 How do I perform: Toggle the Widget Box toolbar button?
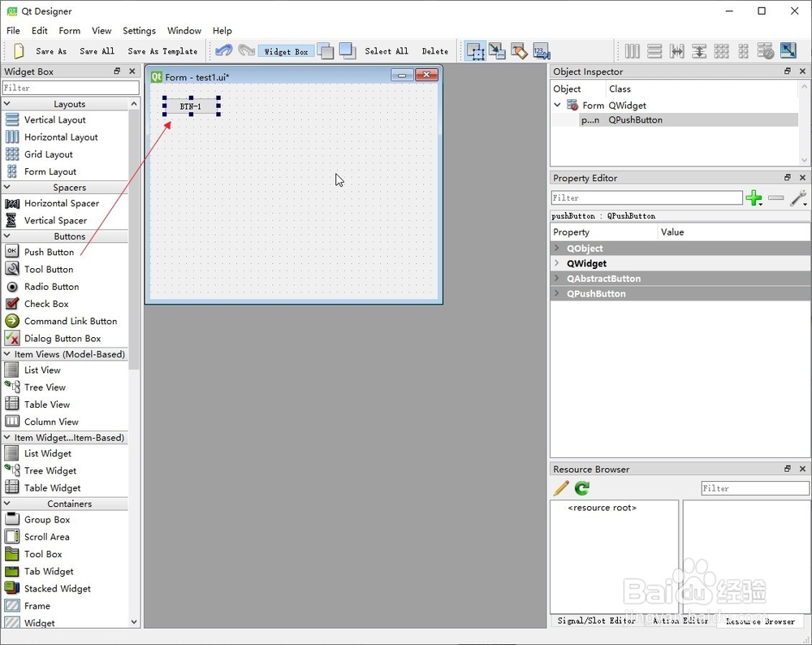286,51
